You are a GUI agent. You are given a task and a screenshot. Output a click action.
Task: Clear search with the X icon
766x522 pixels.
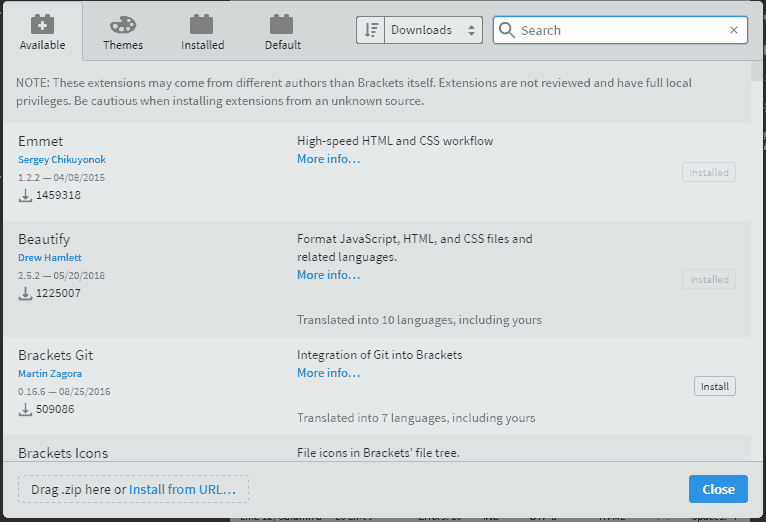click(733, 30)
